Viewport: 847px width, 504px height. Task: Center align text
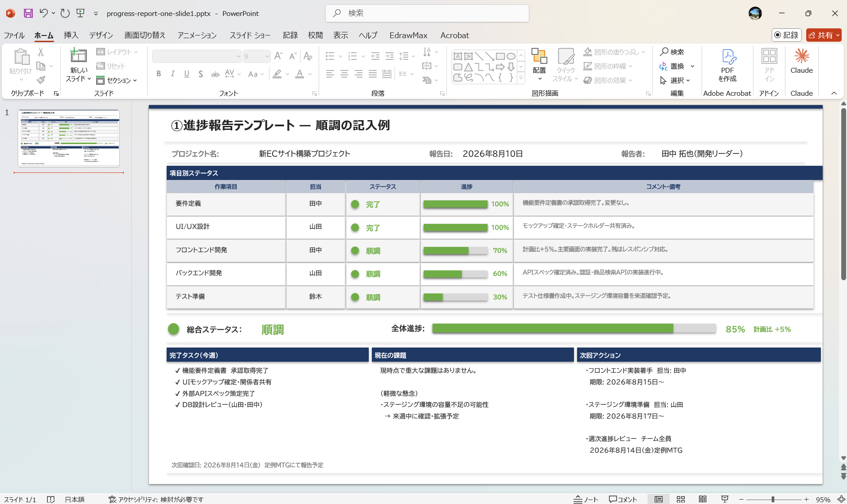(344, 74)
